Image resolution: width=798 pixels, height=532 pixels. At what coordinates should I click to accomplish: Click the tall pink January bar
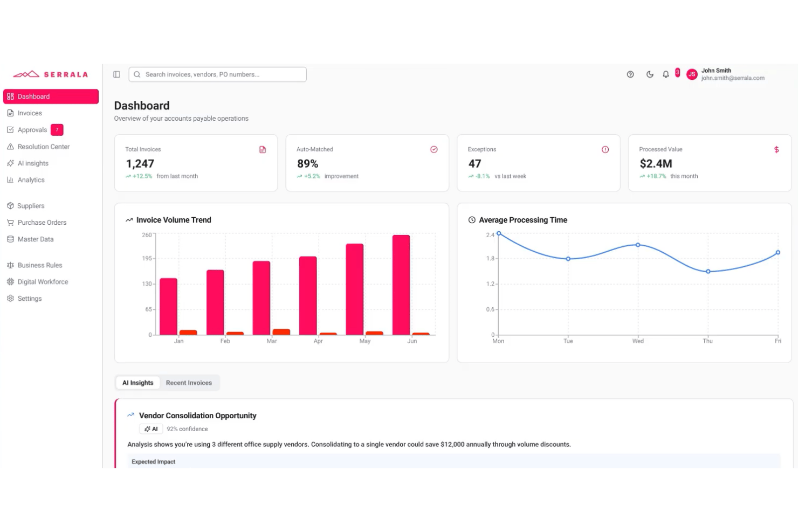pos(168,307)
